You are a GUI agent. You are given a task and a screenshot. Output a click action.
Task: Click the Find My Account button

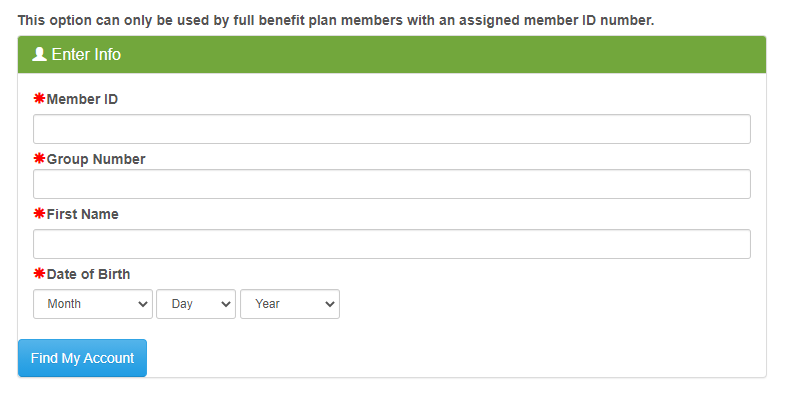82,358
